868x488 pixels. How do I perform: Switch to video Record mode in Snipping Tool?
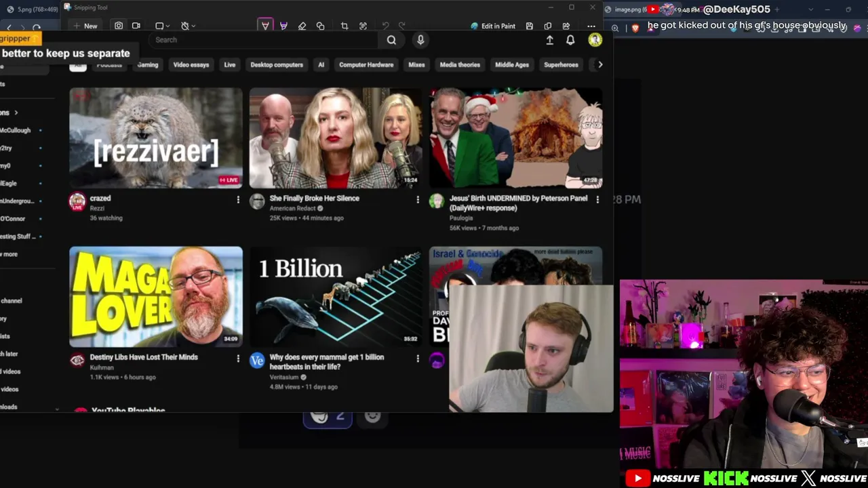[136, 26]
